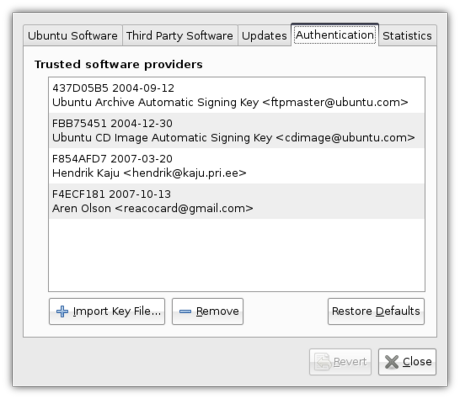Select the Ubuntu CD Image Signing Key entry
The height and width of the screenshot is (399, 460).
[237, 130]
